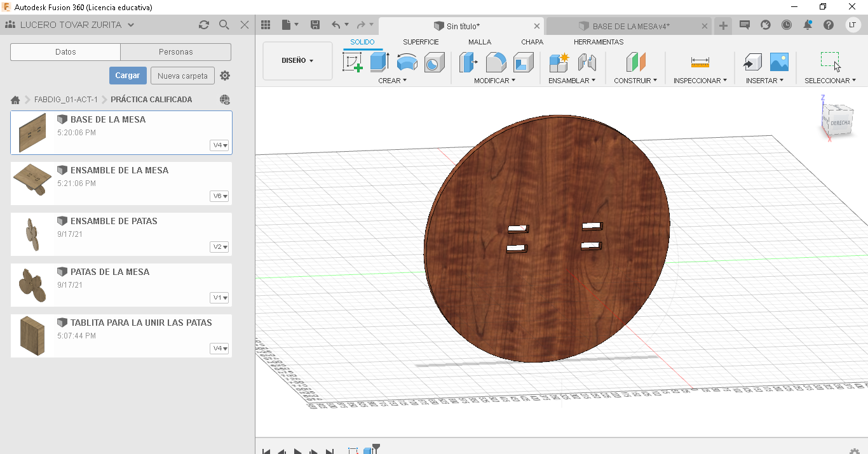Open the DISEÑO workspace dropdown
Screen dimensions: 868x454
pos(297,61)
